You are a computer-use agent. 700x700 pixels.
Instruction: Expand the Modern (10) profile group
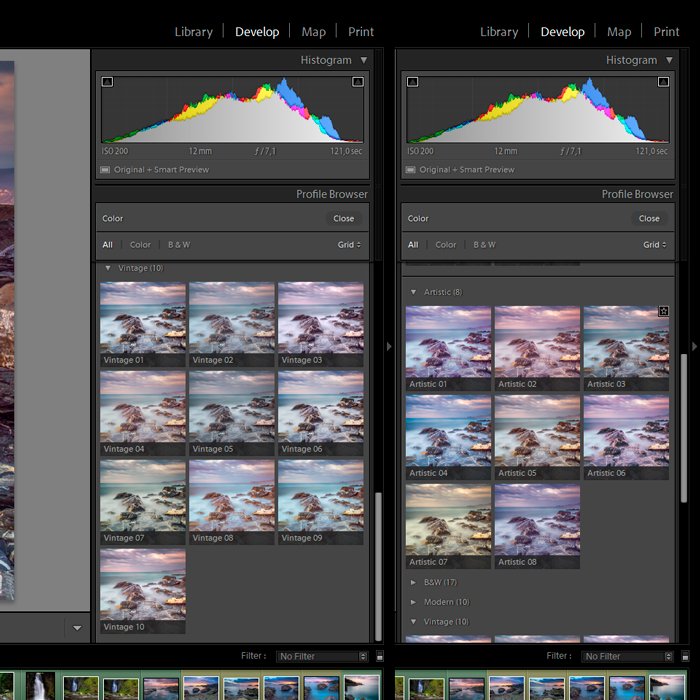pyautogui.click(x=413, y=602)
